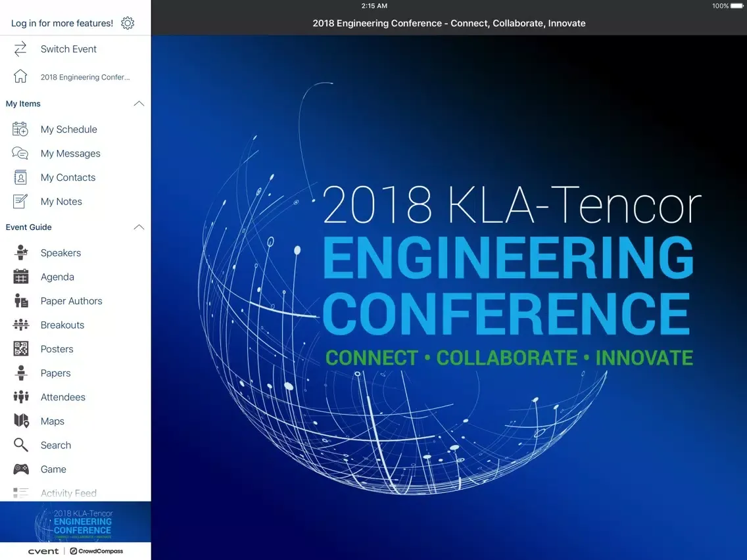Click the 2018 Engineering Conference header title
This screenshot has height=560, width=747.
pos(448,23)
